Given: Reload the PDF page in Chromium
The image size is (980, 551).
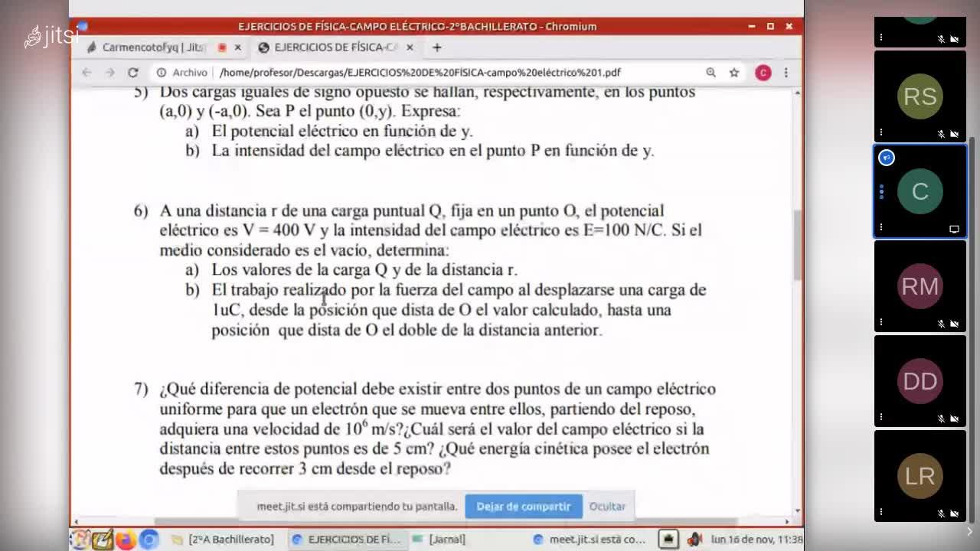Looking at the screenshot, I should [133, 73].
